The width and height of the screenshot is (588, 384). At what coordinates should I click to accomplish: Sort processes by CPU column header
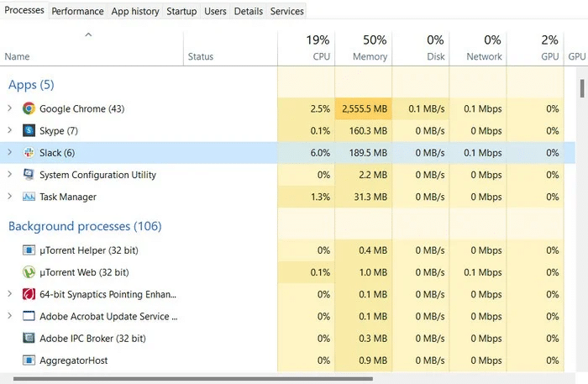tap(307, 48)
